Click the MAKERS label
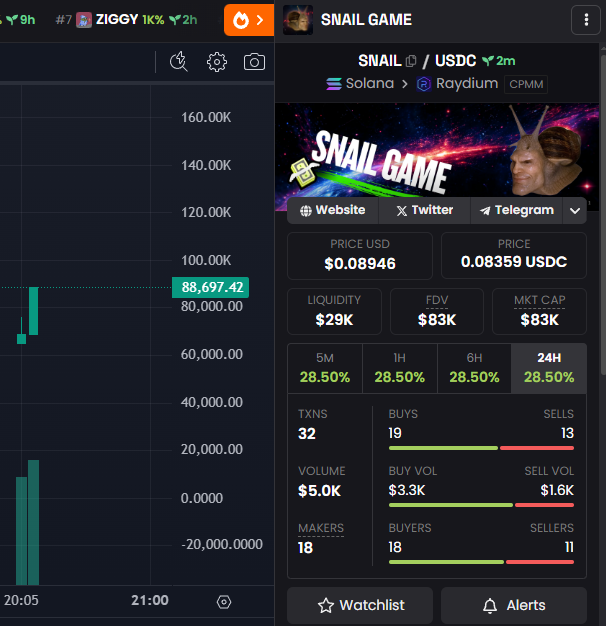Viewport: 606px width, 626px height. pyautogui.click(x=321, y=528)
